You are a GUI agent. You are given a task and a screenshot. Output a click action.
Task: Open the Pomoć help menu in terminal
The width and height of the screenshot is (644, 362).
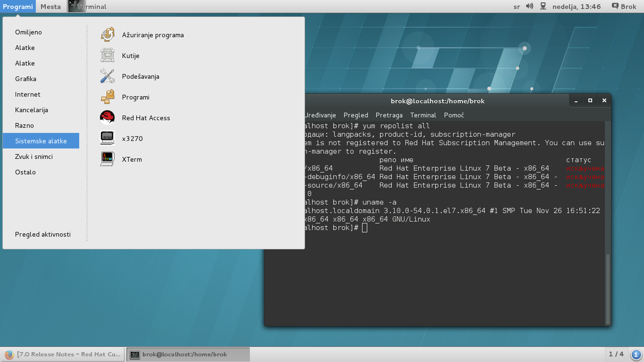pyautogui.click(x=454, y=115)
